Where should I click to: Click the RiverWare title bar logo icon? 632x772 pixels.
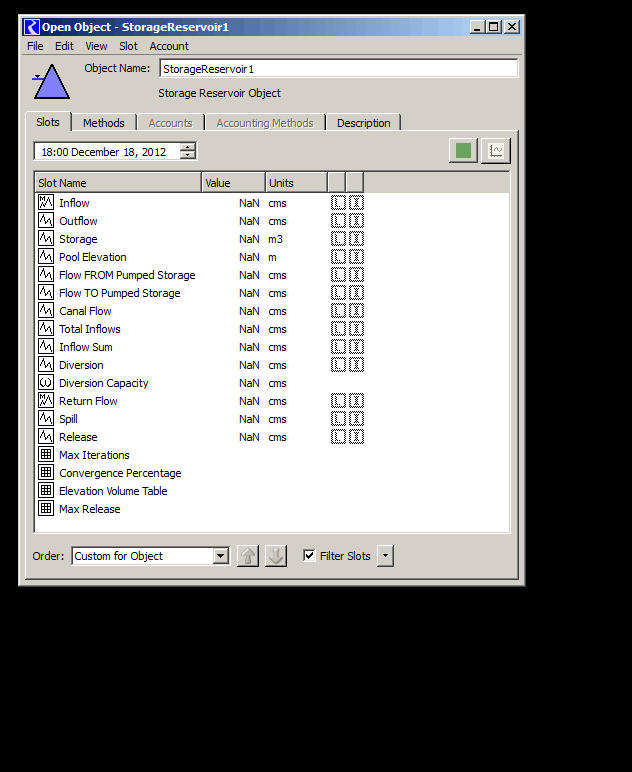[x=32, y=27]
